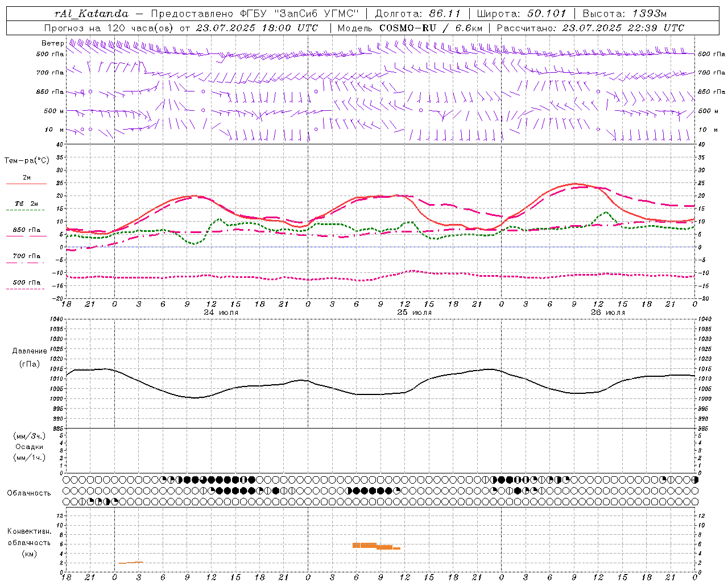This screenshot has width=728, height=582.
Task: Click the 500 гПа temperature legend entry
Action: 26,282
